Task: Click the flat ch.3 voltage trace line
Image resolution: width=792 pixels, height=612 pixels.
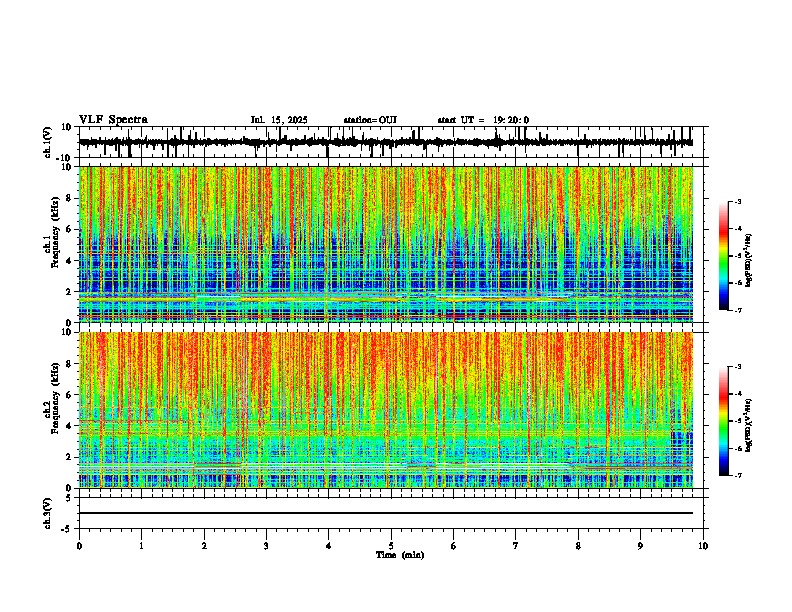Action: [386, 513]
